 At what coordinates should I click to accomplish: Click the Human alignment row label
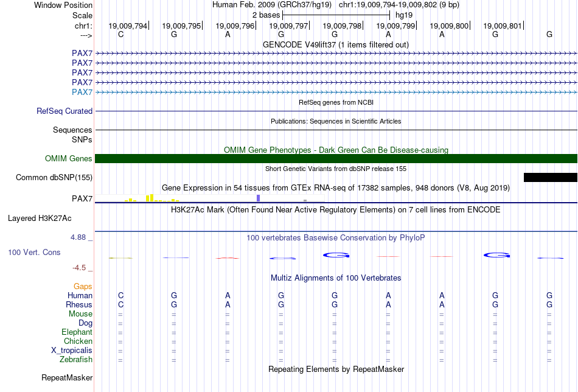(80, 295)
